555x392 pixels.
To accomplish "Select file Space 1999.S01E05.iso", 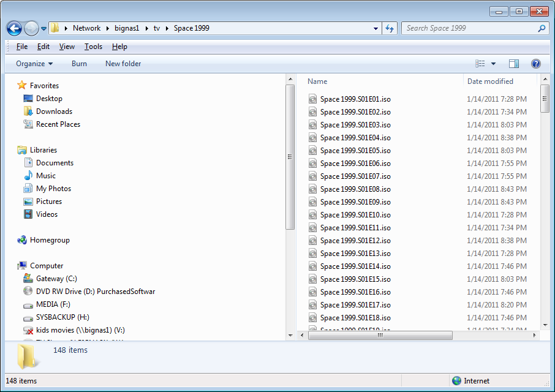I will tap(355, 151).
